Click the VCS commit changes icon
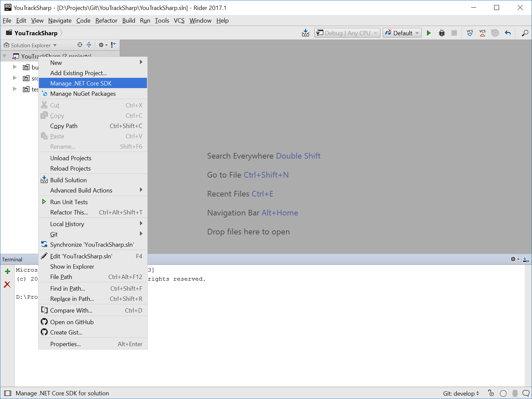The height and width of the screenshot is (399, 532). [482, 33]
